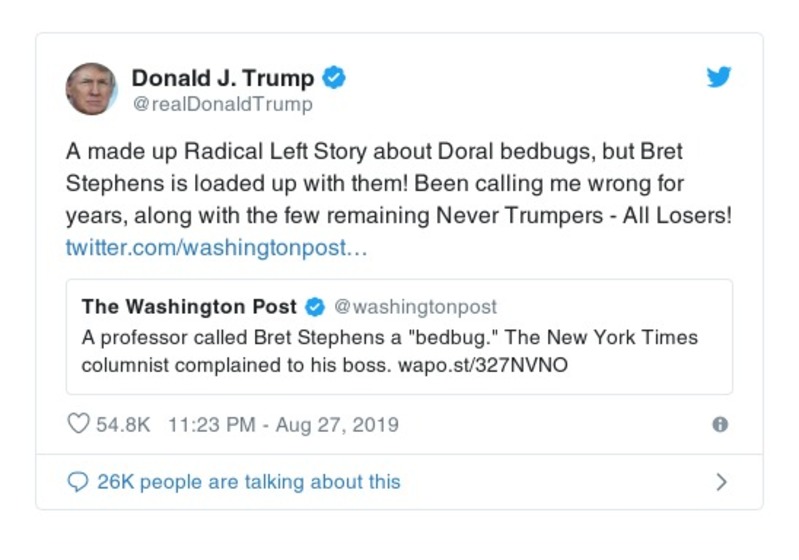Open the profile picture avatar
Image resolution: width=799 pixels, height=560 pixels.
tap(91, 89)
